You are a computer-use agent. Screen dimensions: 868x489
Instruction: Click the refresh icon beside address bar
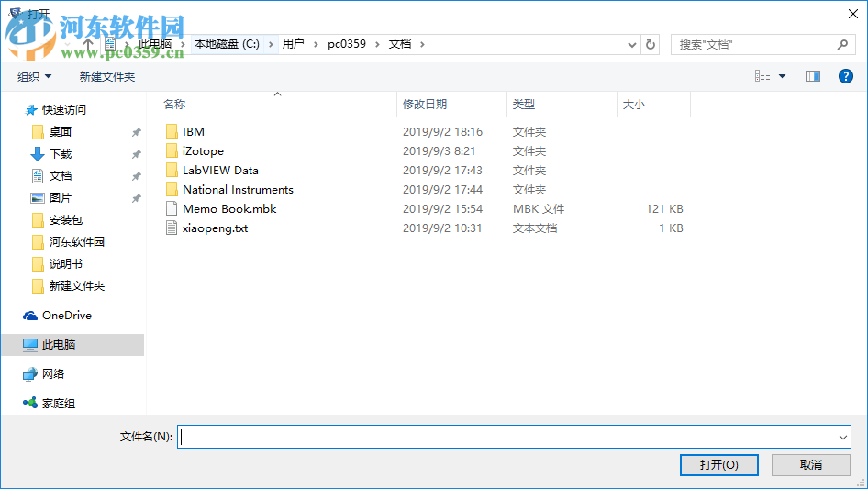pyautogui.click(x=651, y=44)
